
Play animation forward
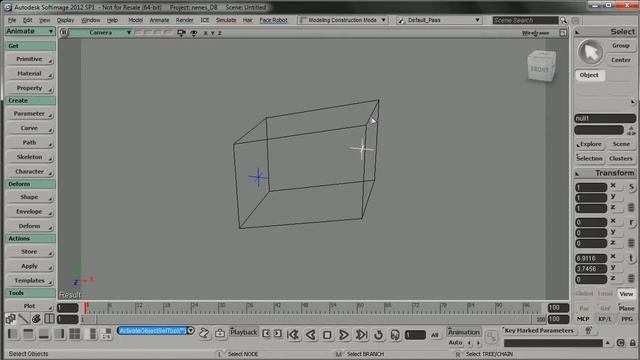[x=344, y=335]
